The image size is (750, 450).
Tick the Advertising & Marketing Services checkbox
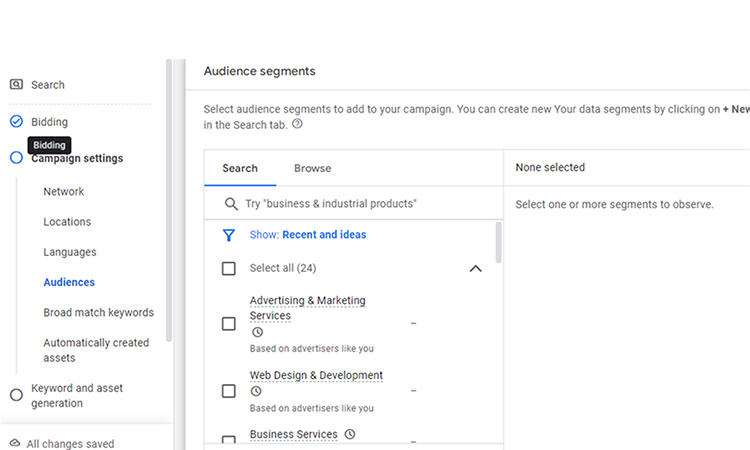(229, 324)
